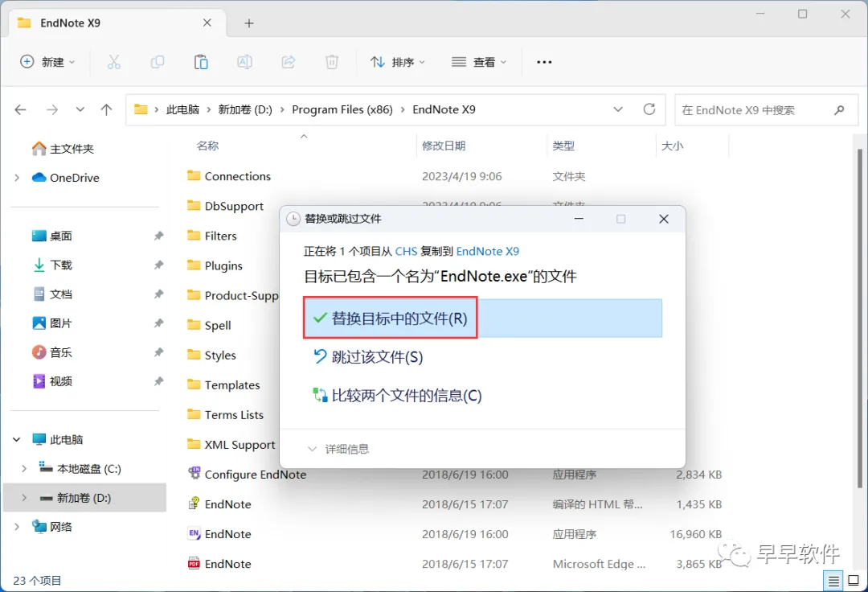
Task: Choose 跳过该文件(S) option
Action: (368, 356)
